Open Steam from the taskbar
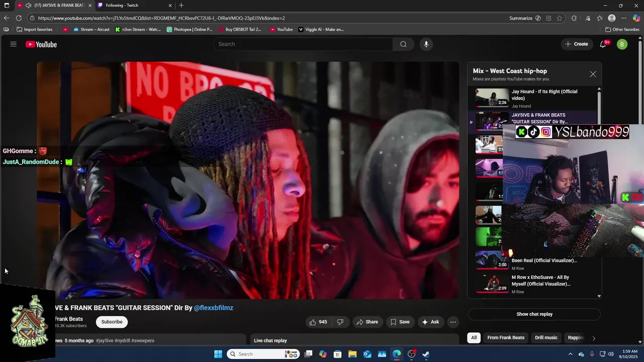The image size is (644, 362). 426,354
